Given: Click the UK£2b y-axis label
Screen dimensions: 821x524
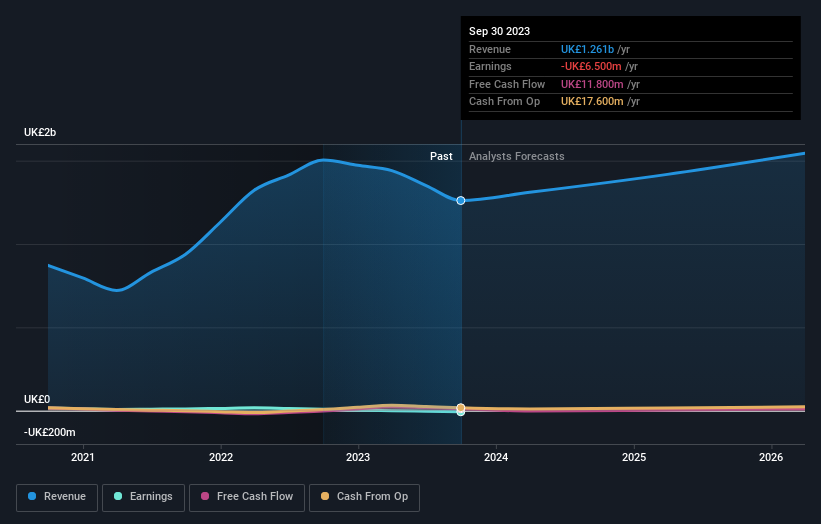Looking at the screenshot, I should 40,132.
